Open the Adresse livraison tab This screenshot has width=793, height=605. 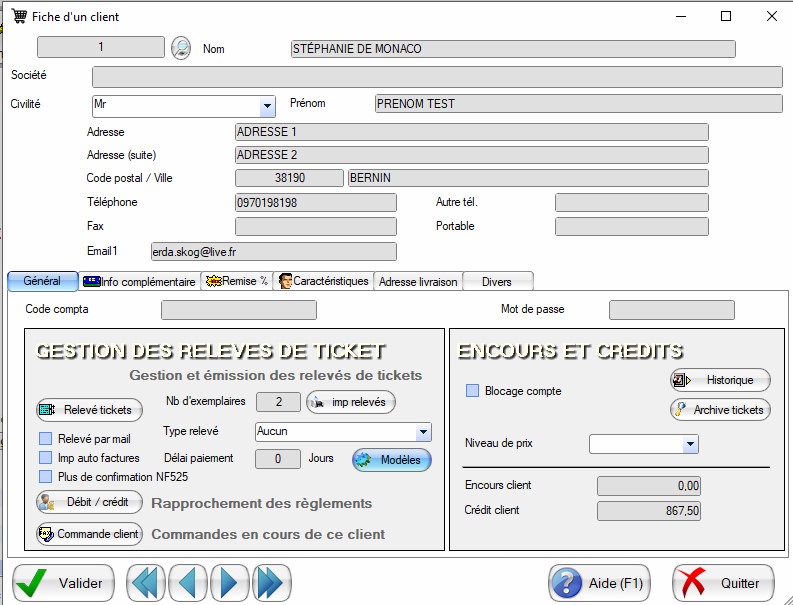(418, 281)
